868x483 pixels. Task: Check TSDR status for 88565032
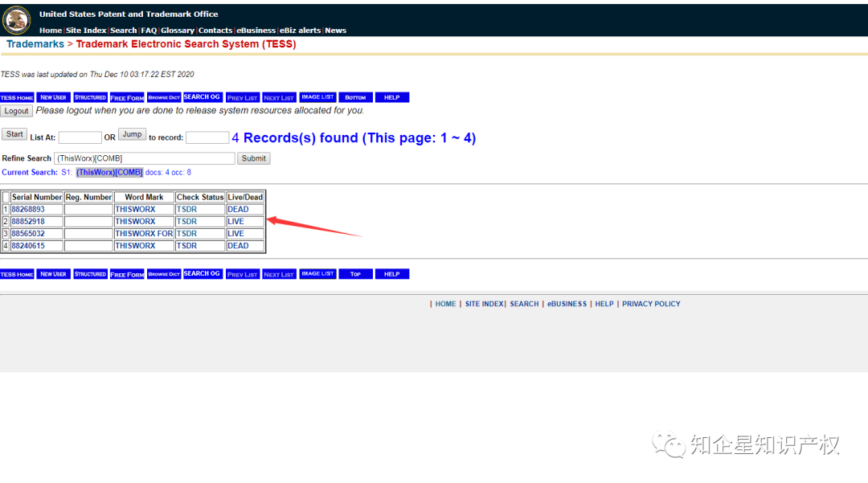coord(186,234)
